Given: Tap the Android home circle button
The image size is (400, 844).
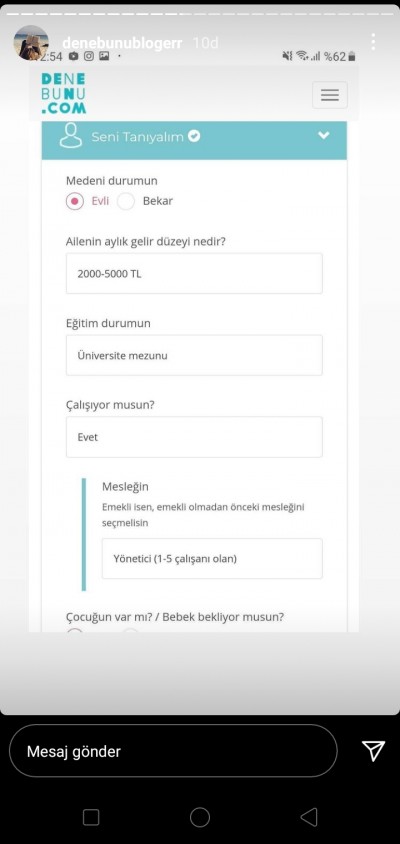Looking at the screenshot, I should pos(200,818).
